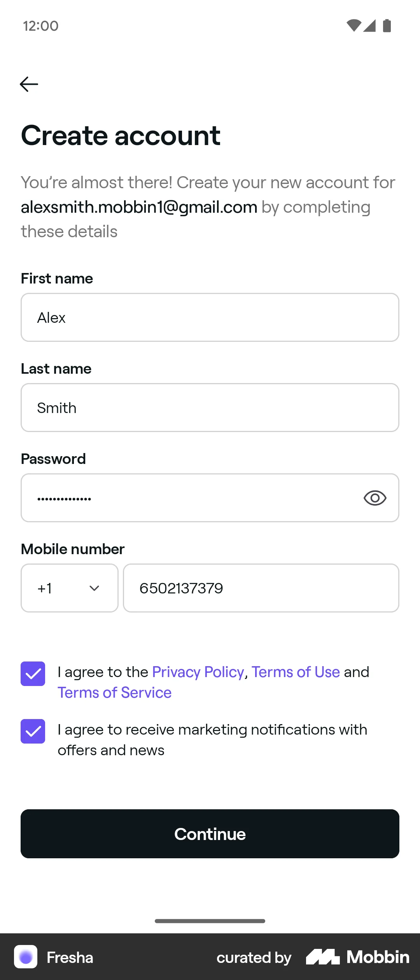Disable marketing notifications agreement
This screenshot has width=420, height=980.
coord(33,731)
